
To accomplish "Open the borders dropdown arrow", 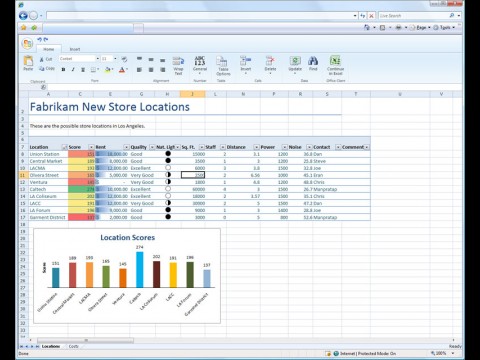I will pos(98,70).
